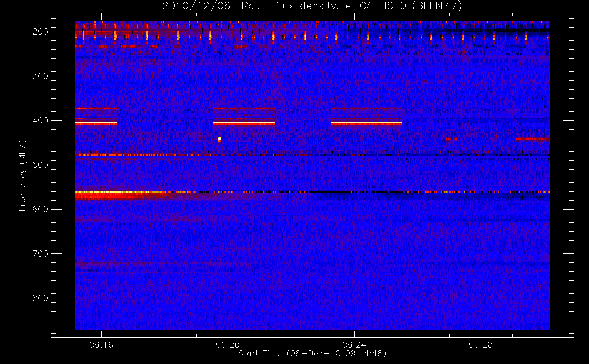Click the 'Frequency (MHz)' y-axis label
This screenshot has width=589, height=364.
point(23,175)
